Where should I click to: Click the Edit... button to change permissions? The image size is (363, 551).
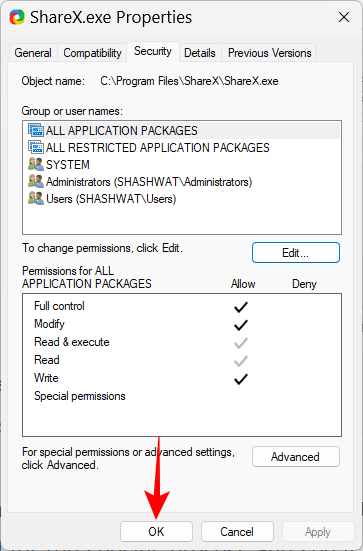coord(296,252)
